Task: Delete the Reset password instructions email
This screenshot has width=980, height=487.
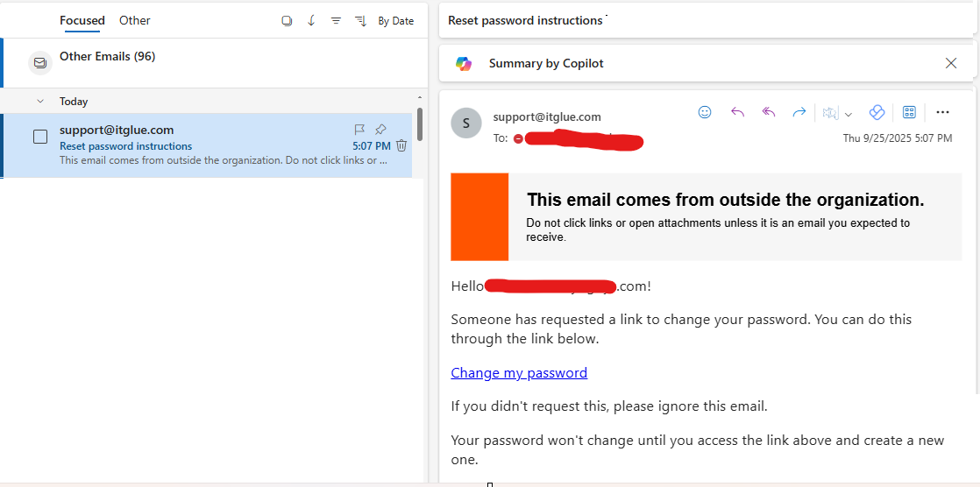Action: pos(401,145)
